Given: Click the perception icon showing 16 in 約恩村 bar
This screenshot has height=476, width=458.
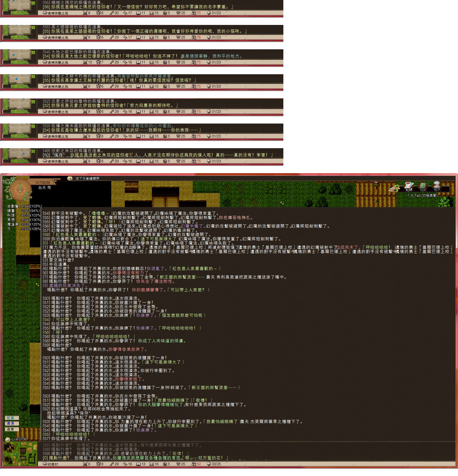Looking at the screenshot, I should [125, 464].
